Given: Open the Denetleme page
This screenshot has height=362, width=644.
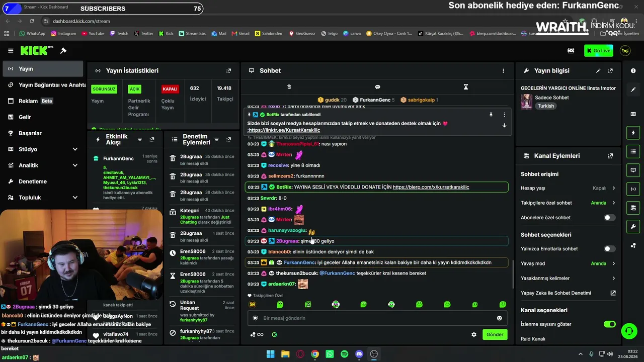Looking at the screenshot, I should click(43, 182).
